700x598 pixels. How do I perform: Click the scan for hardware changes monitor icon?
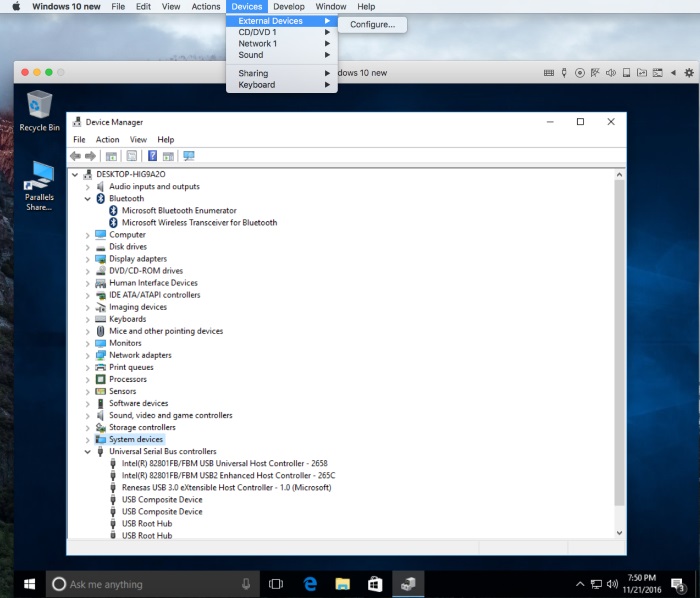tap(189, 156)
